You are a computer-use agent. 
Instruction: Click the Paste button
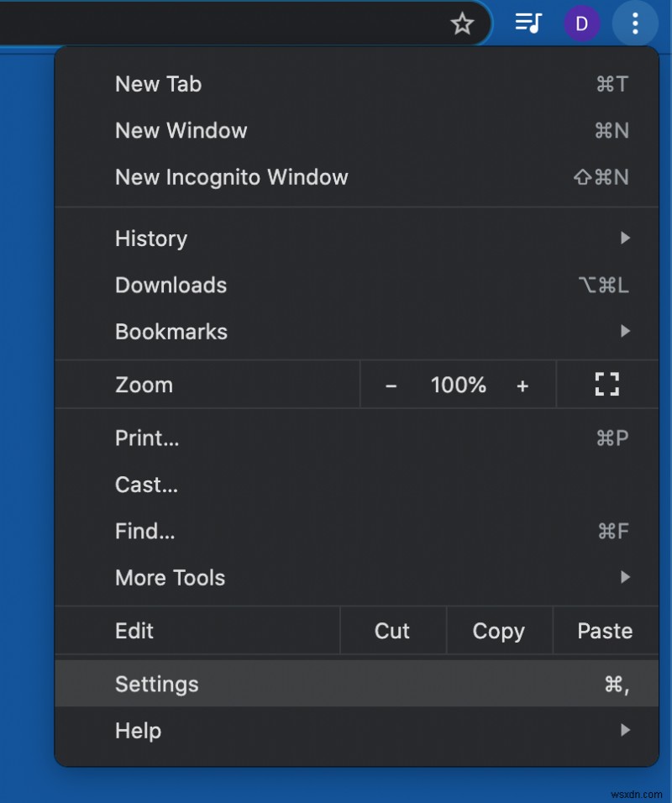[605, 631]
